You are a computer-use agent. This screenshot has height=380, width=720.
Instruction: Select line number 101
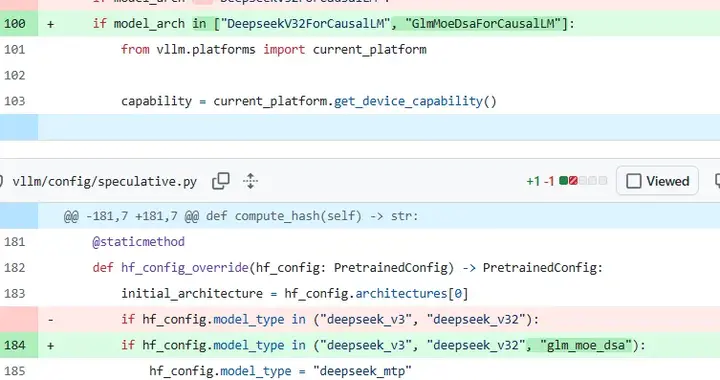pos(15,49)
